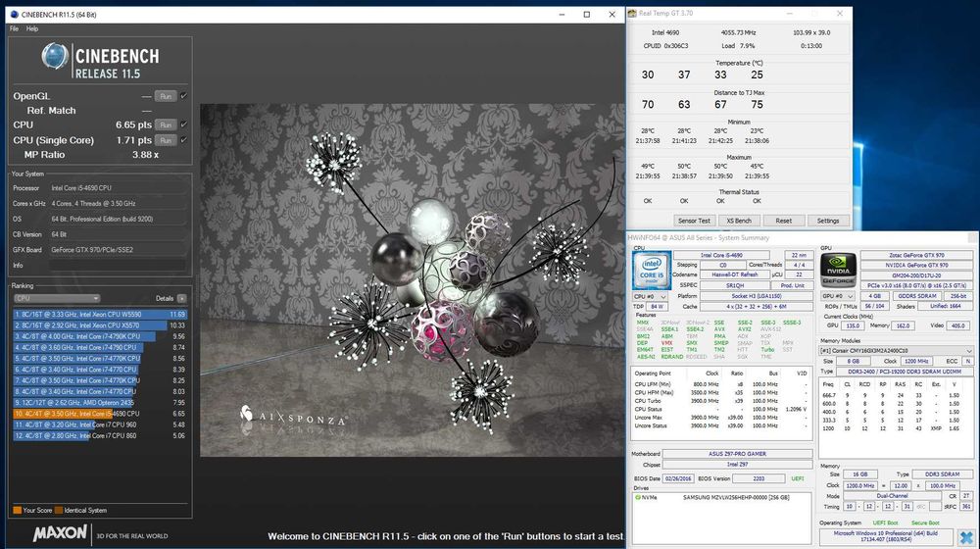Click the CPU Turbo operating point row
The image size is (980, 549).
pyautogui.click(x=721, y=401)
